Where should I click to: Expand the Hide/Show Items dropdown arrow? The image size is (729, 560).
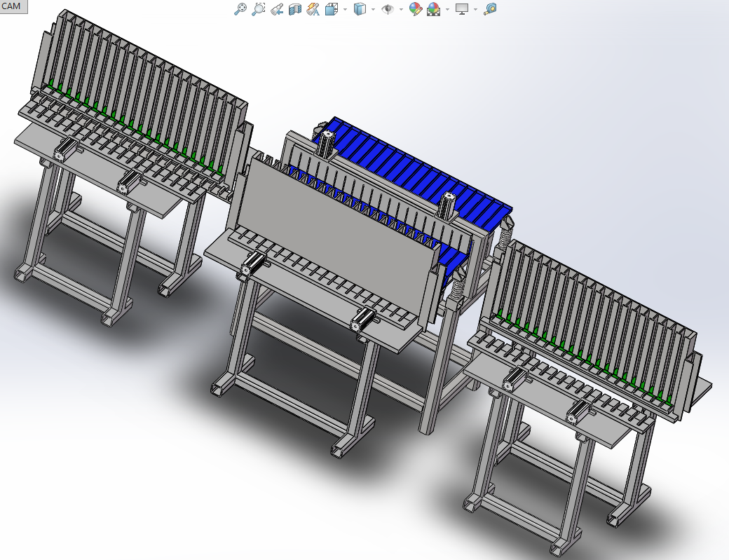401,9
